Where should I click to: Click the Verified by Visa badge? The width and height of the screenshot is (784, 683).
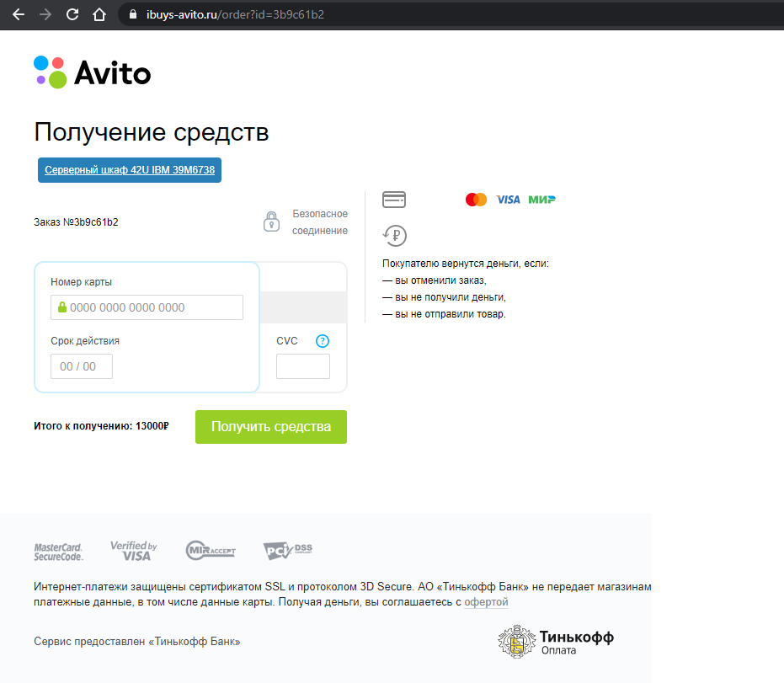(133, 551)
